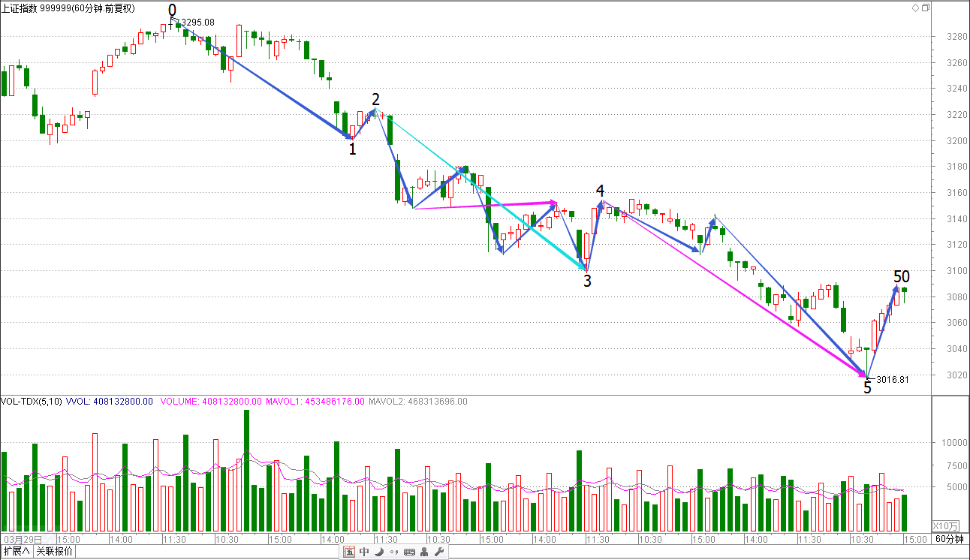970x560 pixels.
Task: Click the 60分钟 period selector at bottom-right
Action: (950, 539)
